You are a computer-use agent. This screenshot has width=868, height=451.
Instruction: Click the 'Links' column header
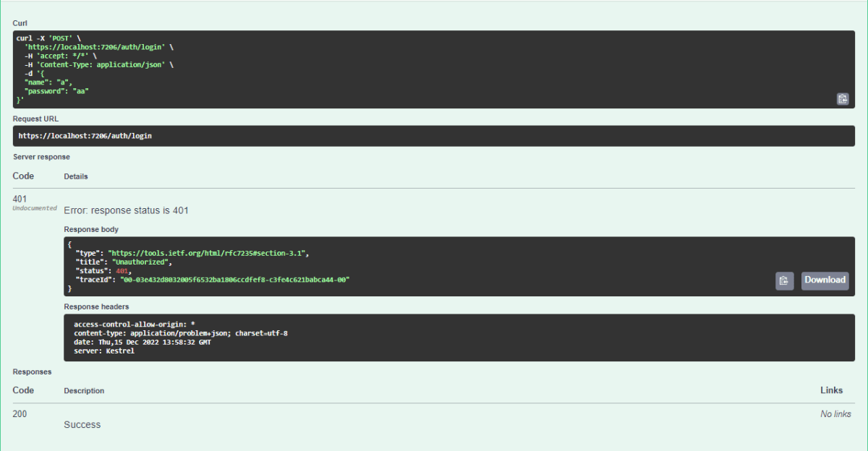pos(832,390)
